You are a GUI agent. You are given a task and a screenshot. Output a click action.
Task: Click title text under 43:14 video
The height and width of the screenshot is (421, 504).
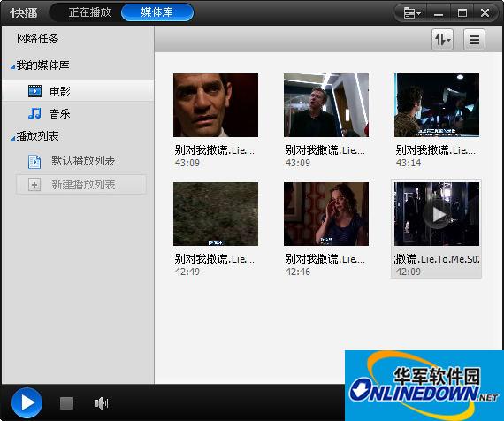point(436,150)
